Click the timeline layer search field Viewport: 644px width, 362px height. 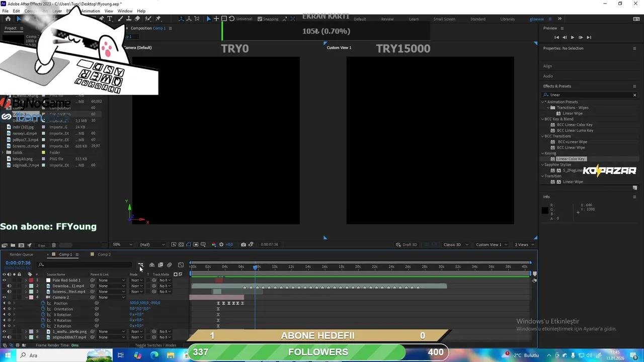coord(85,265)
